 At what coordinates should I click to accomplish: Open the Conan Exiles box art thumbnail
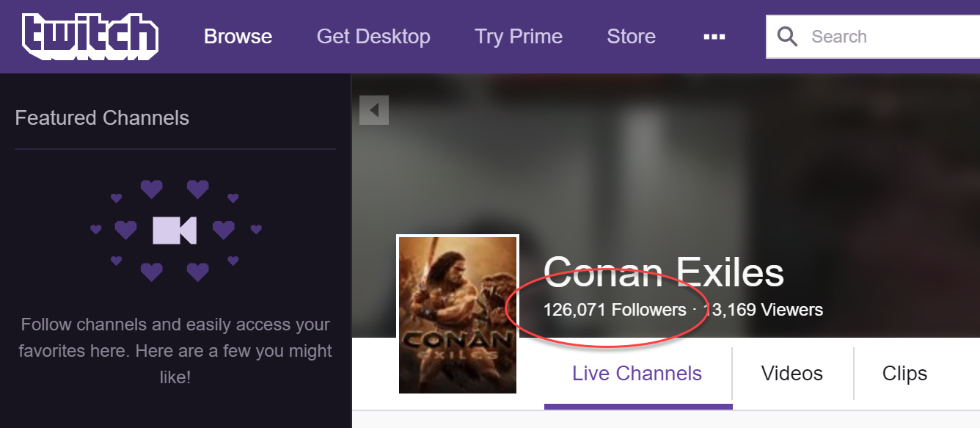458,314
